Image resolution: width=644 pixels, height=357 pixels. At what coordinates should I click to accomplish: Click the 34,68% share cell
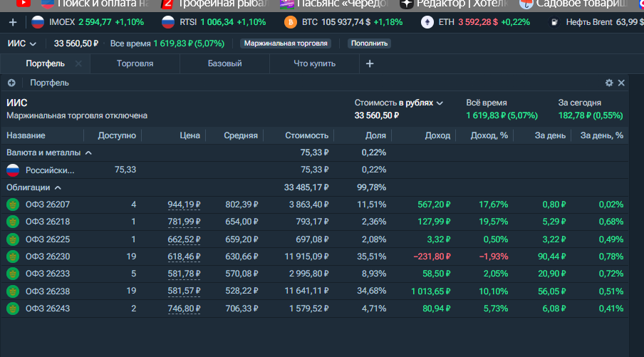(371, 291)
